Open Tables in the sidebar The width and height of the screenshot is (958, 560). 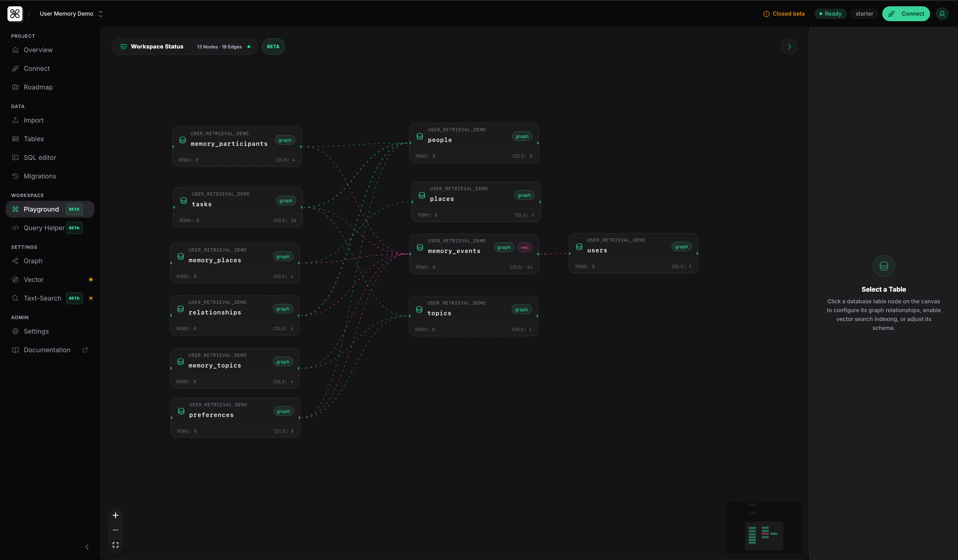50,139
